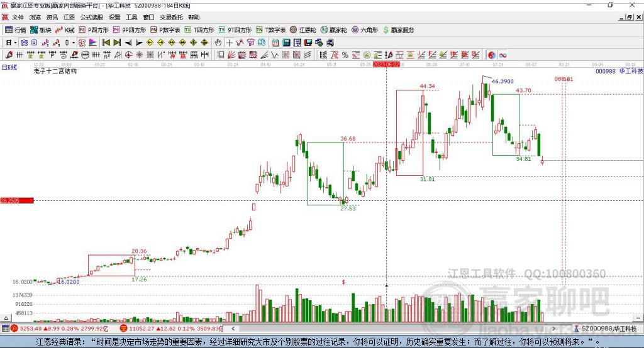Open the T数字表 tool

point(270,30)
